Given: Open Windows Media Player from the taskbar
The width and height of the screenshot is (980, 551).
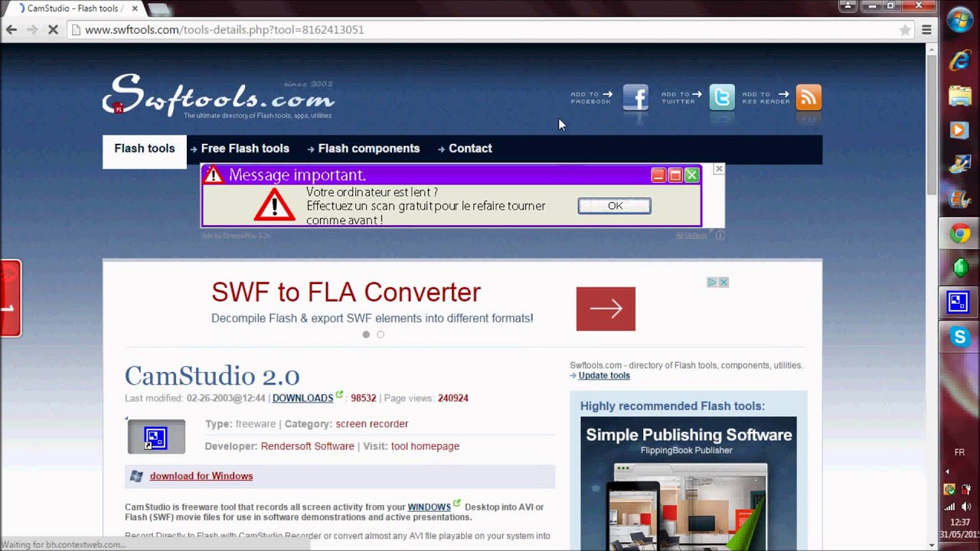Looking at the screenshot, I should (960, 130).
